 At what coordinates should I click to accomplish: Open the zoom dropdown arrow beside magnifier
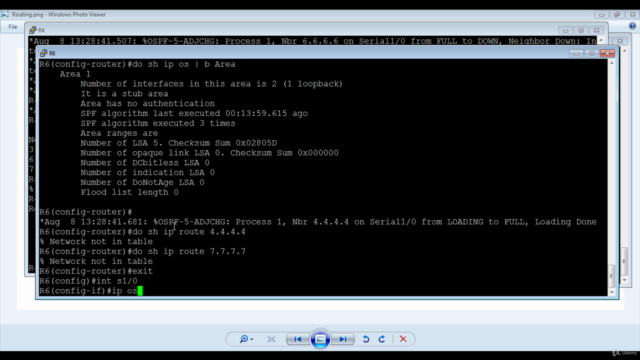tap(252, 339)
